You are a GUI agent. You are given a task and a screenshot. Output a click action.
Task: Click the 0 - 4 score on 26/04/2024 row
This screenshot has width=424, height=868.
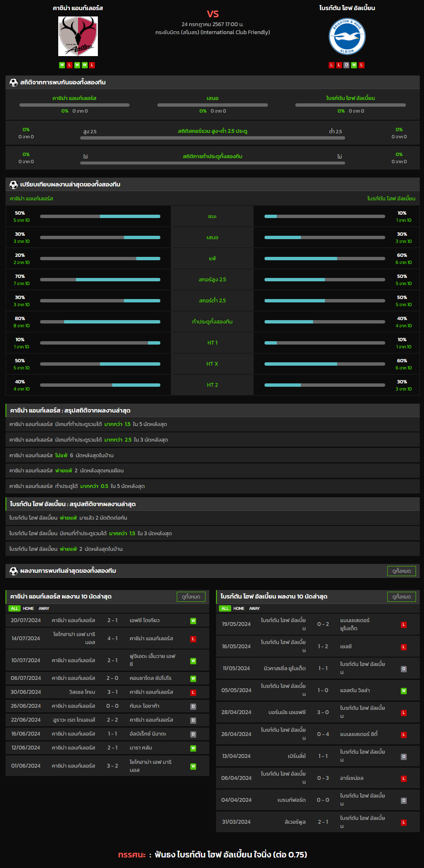pyautogui.click(x=323, y=734)
